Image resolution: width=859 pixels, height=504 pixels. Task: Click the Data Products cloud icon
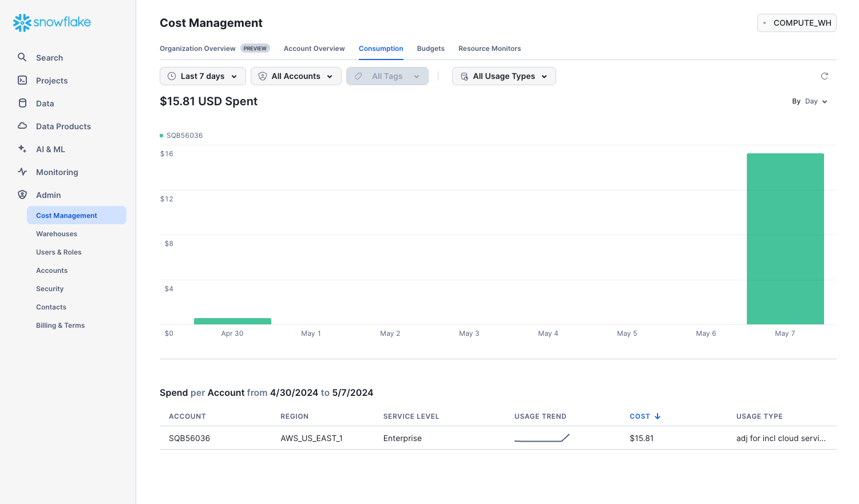point(22,126)
